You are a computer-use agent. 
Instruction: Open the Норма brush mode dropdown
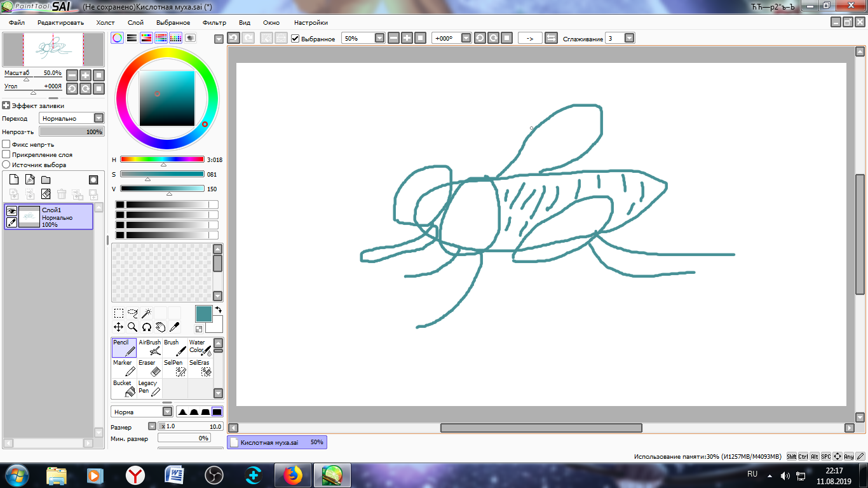(x=167, y=412)
